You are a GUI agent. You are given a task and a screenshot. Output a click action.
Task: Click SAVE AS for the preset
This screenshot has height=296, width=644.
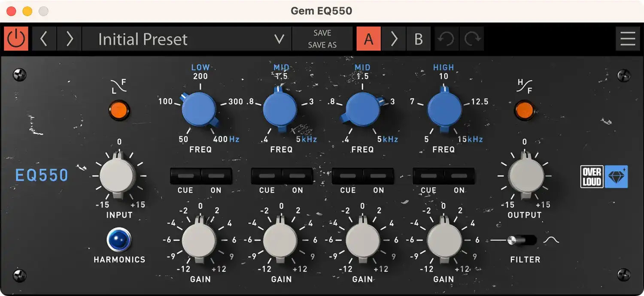(322, 45)
